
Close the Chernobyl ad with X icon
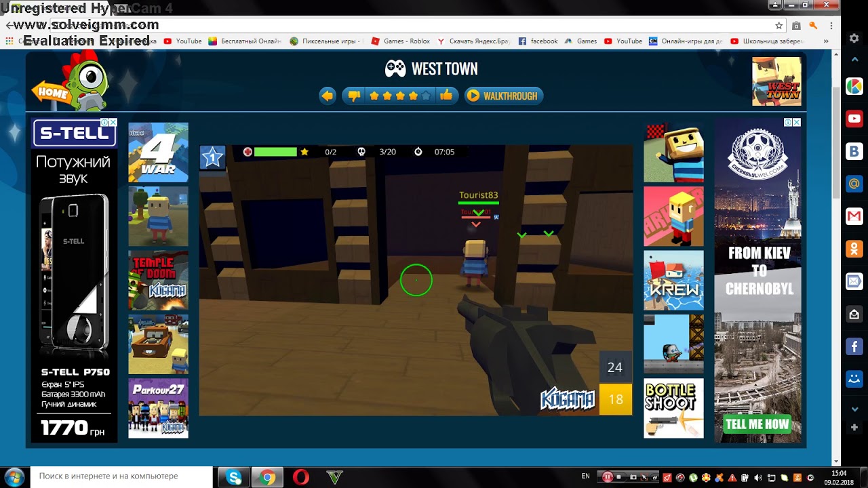[x=797, y=123]
